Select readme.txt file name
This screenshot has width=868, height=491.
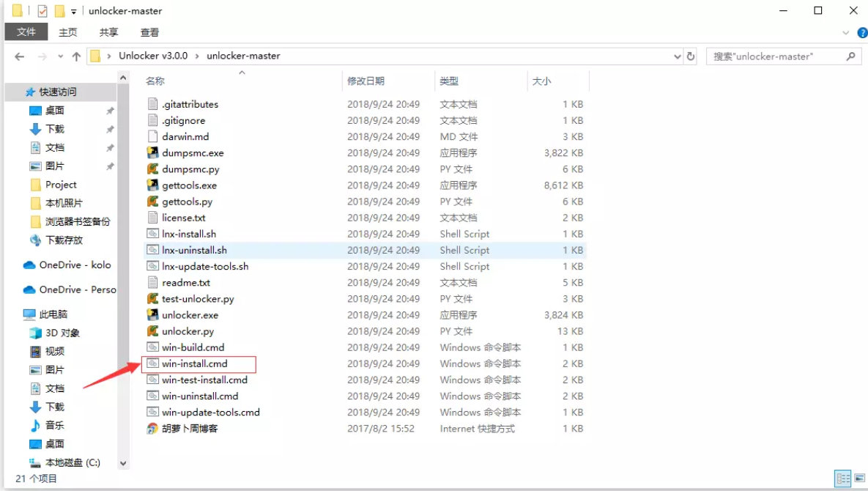click(x=186, y=282)
